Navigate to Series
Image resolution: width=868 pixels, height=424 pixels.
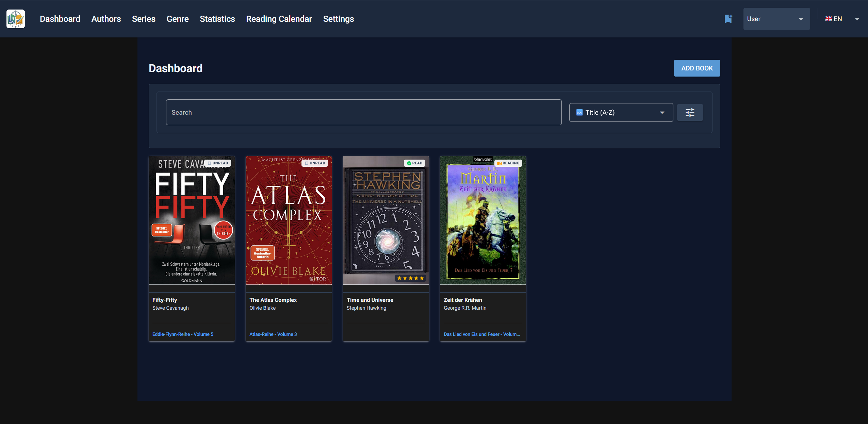(x=144, y=19)
